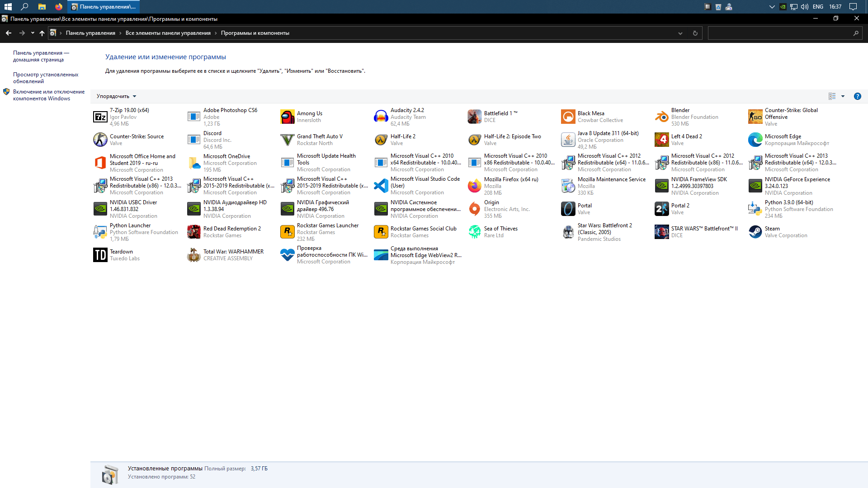The width and height of the screenshot is (868, 488).
Task: Click the Audacity headphones icon
Action: (381, 117)
